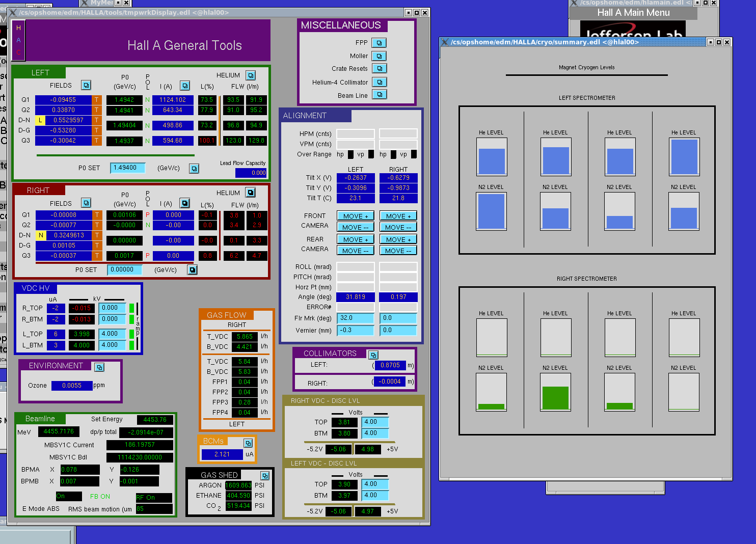Click LEFT Q3 orange T button
Viewport: 756px width, 544px height.
coord(96,141)
